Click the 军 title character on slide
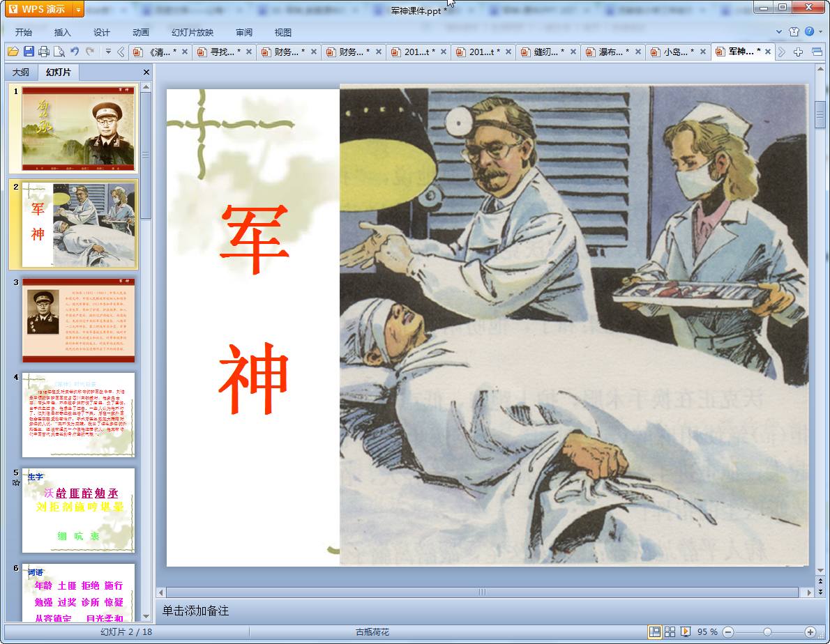This screenshot has width=830, height=644. [x=255, y=239]
